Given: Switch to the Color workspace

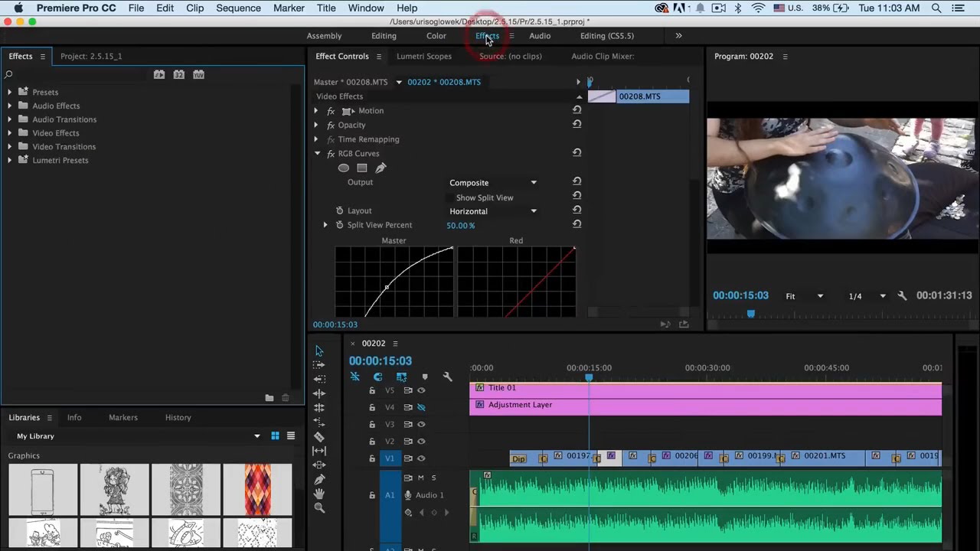Looking at the screenshot, I should [x=436, y=36].
